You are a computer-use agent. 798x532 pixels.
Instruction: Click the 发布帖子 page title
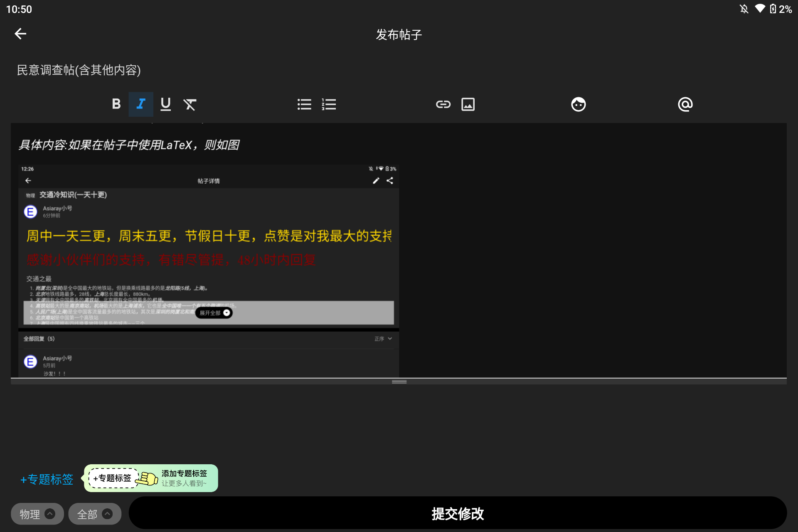point(399,34)
